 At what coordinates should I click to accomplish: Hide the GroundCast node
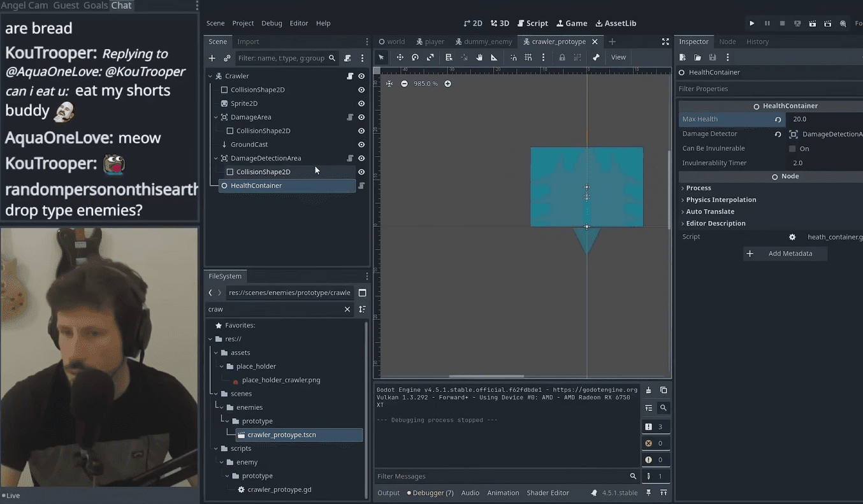(361, 145)
